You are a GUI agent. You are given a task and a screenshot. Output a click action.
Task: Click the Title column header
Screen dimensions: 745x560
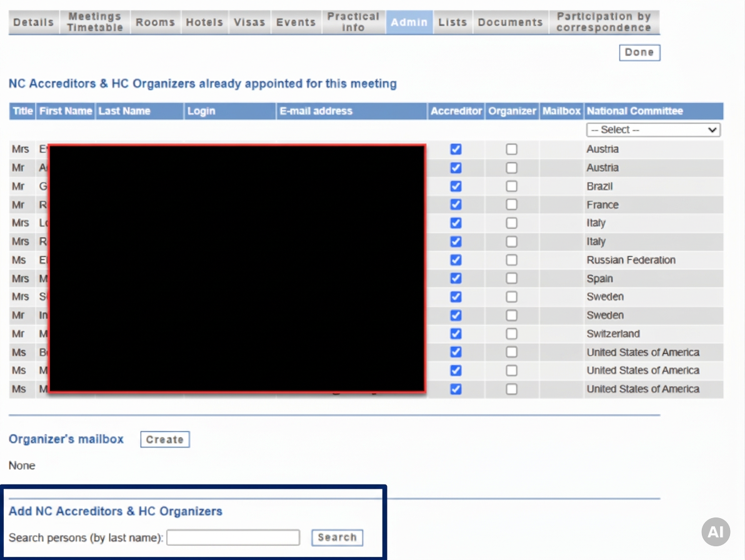(22, 111)
